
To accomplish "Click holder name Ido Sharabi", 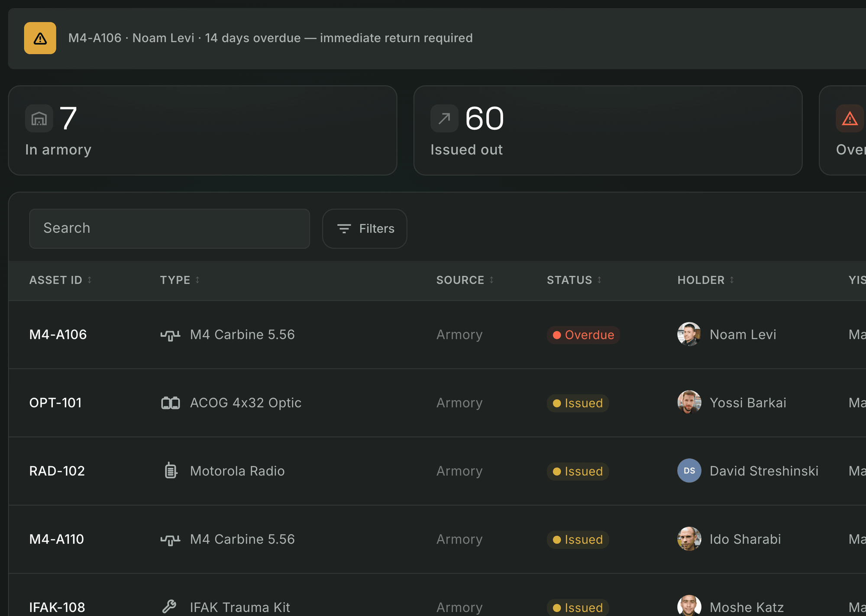I will [745, 539].
